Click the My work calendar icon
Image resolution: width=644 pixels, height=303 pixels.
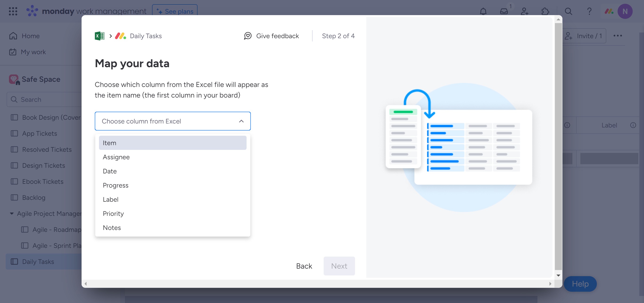(x=12, y=52)
